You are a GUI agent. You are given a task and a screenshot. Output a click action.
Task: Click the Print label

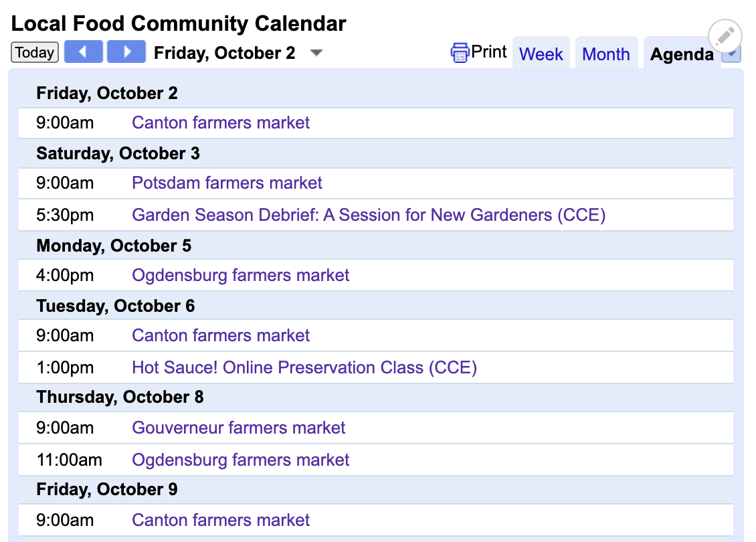[x=489, y=52]
